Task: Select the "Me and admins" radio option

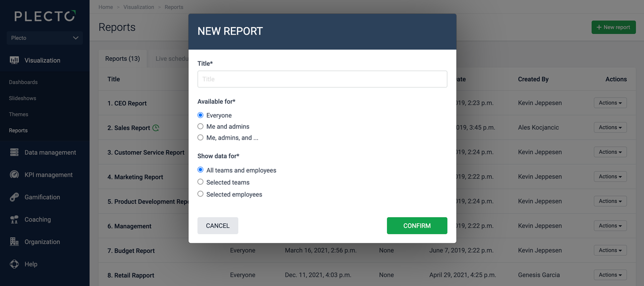Action: [201, 127]
